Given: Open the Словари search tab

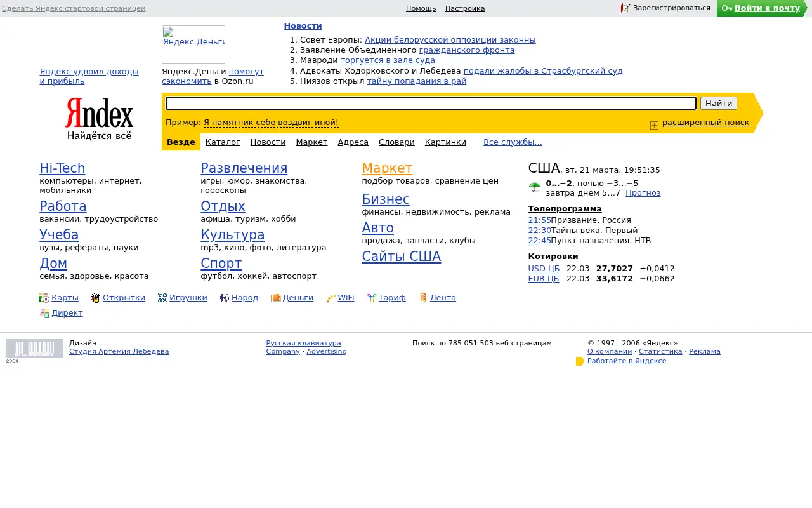Looking at the screenshot, I should [x=396, y=142].
